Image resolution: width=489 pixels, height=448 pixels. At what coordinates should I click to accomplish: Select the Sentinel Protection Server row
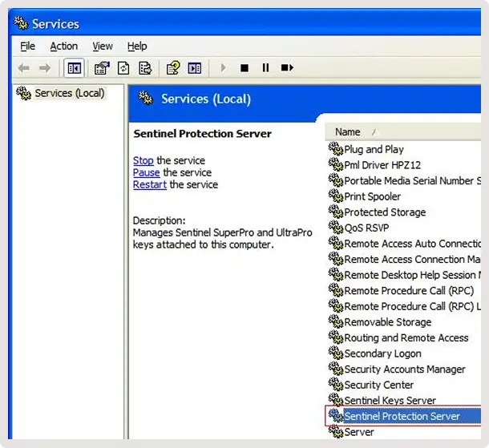[x=403, y=416]
